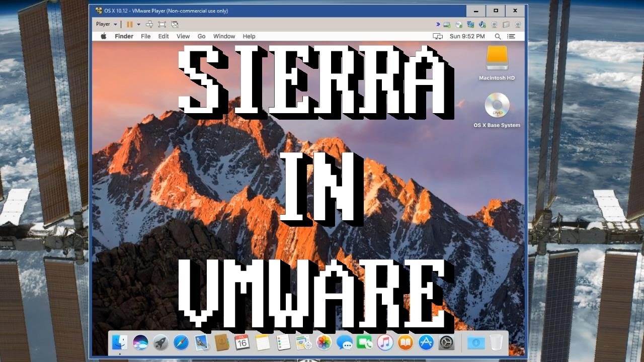Click the VMware Player window title text
This screenshot has height=362, width=644.
tap(166, 11)
